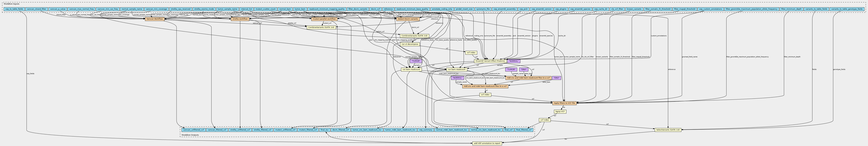Select the interval_list input node
The image size is (868, 146).
246,9
